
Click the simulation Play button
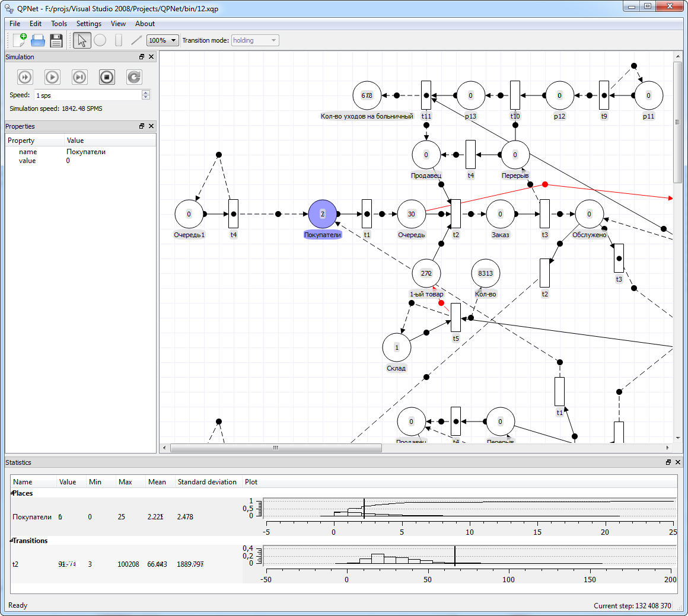52,77
